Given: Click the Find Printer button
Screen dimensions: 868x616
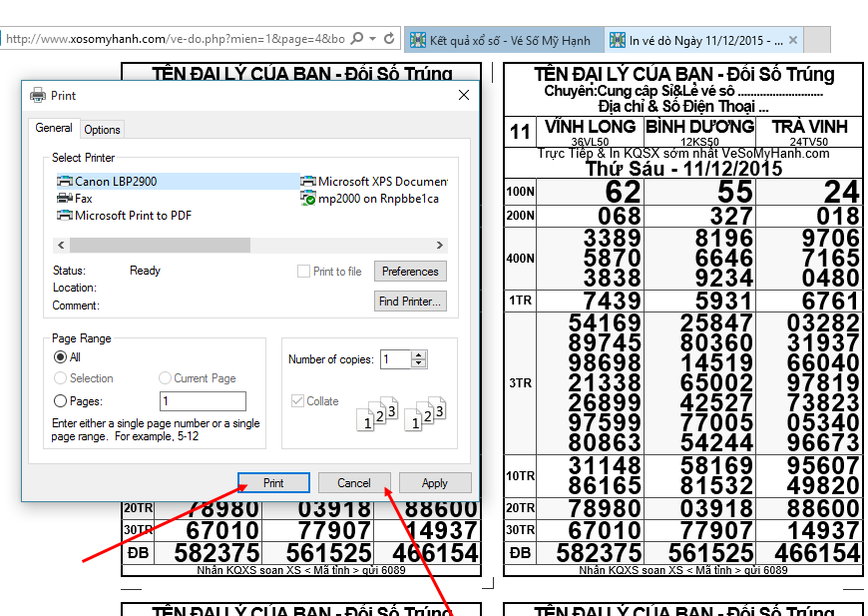Looking at the screenshot, I should (410, 302).
